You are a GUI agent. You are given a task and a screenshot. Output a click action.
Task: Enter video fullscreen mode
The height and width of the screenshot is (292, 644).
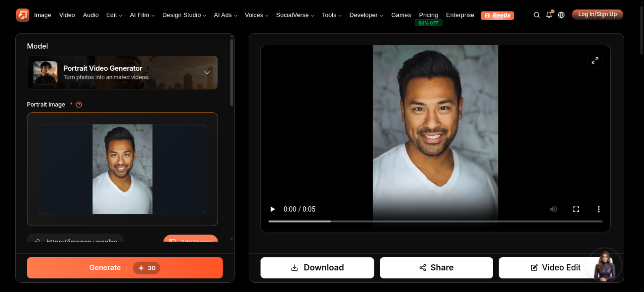click(576, 209)
